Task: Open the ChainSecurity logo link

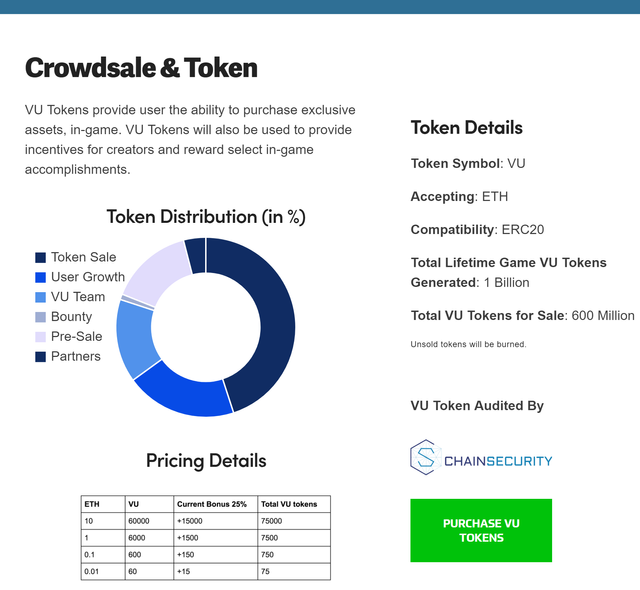Action: tap(481, 457)
